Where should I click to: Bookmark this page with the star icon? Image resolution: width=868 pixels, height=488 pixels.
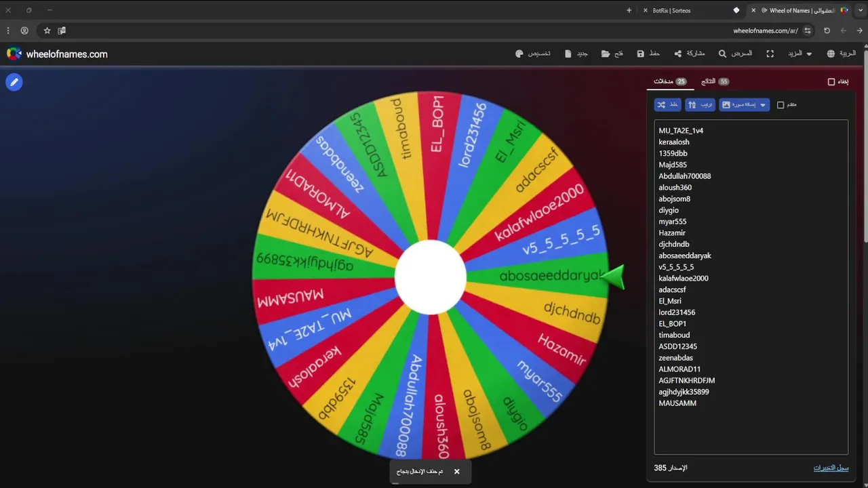(47, 30)
